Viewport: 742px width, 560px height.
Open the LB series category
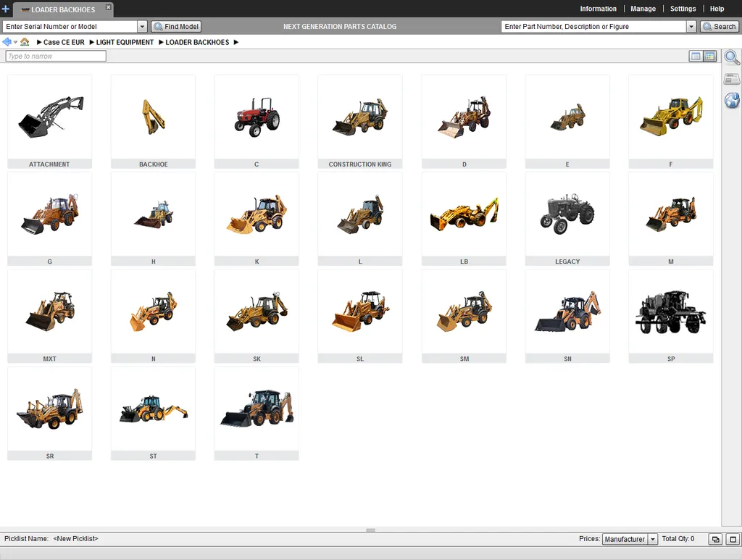click(x=464, y=219)
